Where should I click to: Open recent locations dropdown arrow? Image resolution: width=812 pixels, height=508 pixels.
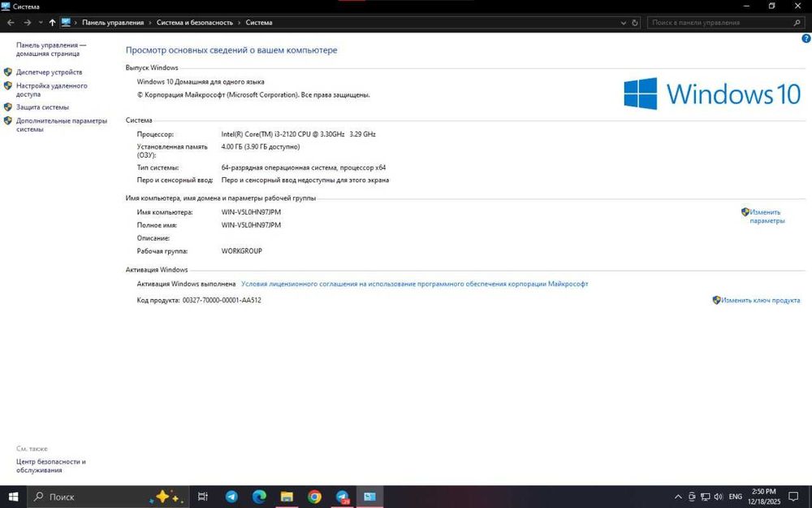point(41,23)
